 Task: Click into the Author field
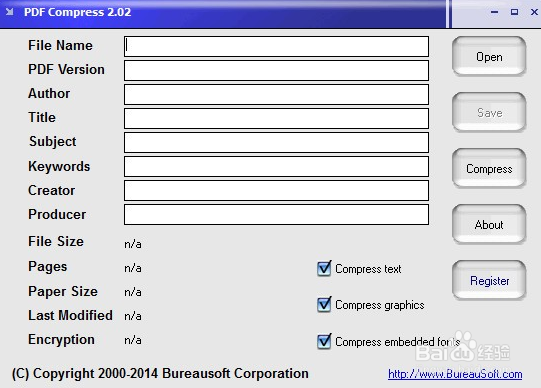276,94
